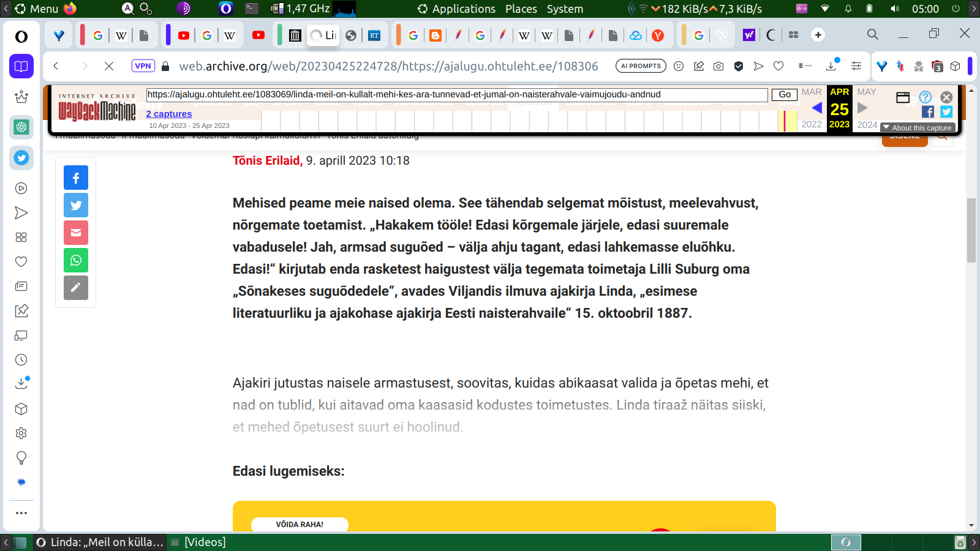Share article on Facebook from the article's share column
This screenshot has height=551, width=980.
(x=76, y=178)
